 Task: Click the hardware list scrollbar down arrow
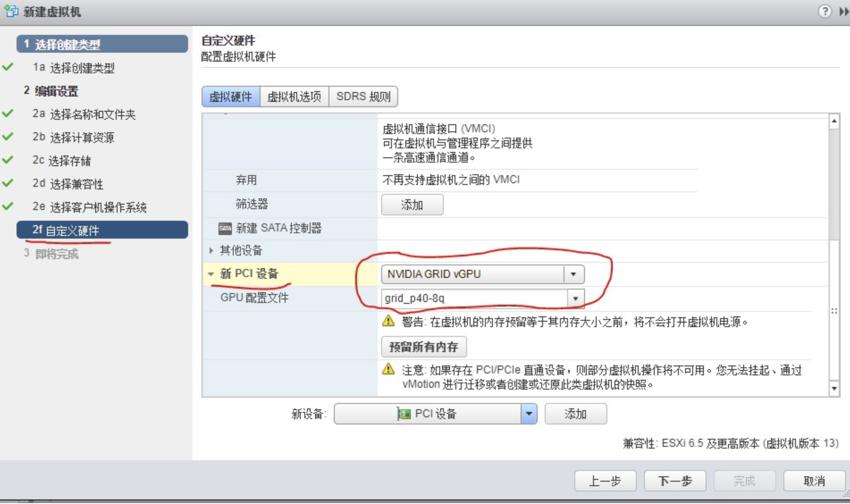click(x=834, y=388)
